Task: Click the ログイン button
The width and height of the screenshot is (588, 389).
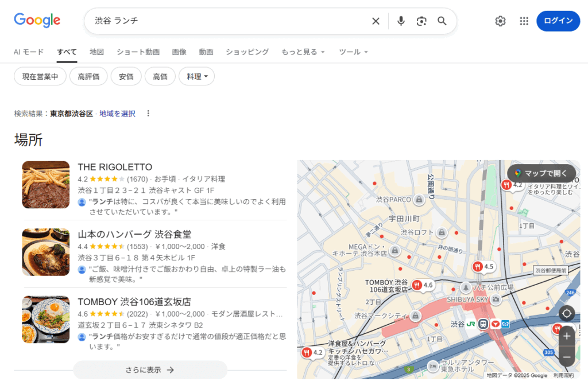Action: (558, 21)
